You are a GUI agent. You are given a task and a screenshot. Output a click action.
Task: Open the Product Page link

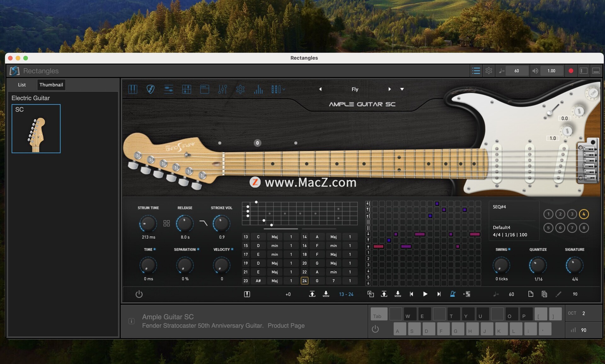tap(286, 326)
